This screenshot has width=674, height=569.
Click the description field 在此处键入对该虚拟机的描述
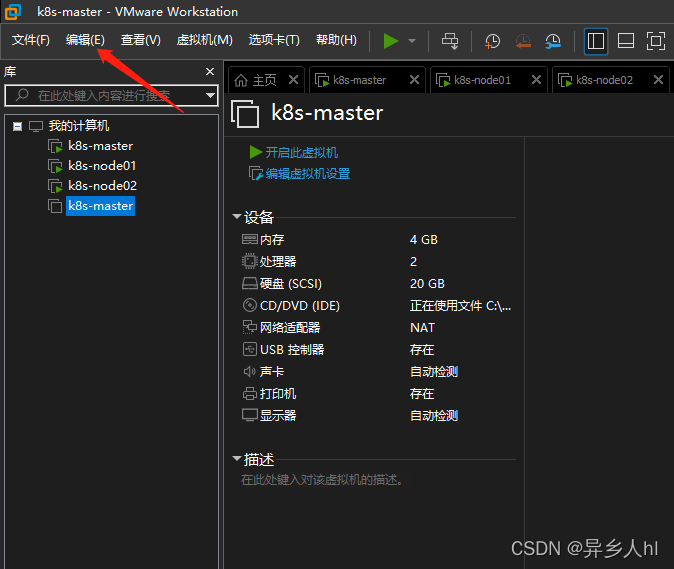coord(322,480)
